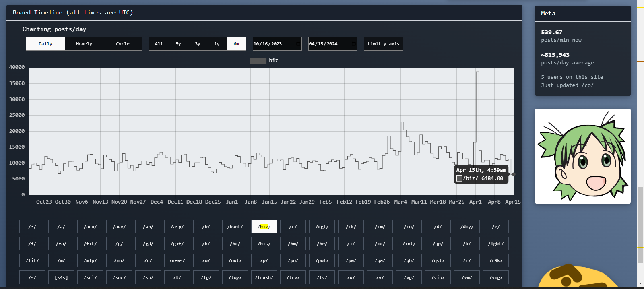Select the [s4s] board
The image size is (644, 289).
coord(61,277)
